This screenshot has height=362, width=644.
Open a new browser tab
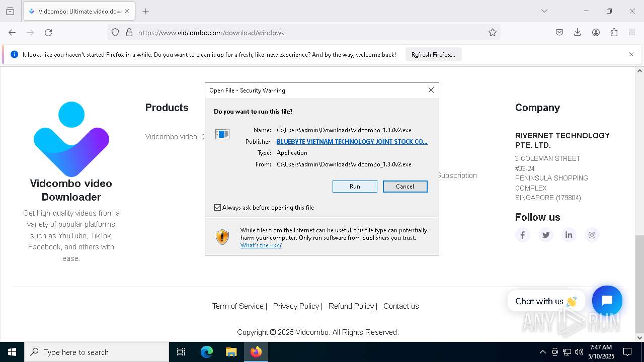click(145, 11)
